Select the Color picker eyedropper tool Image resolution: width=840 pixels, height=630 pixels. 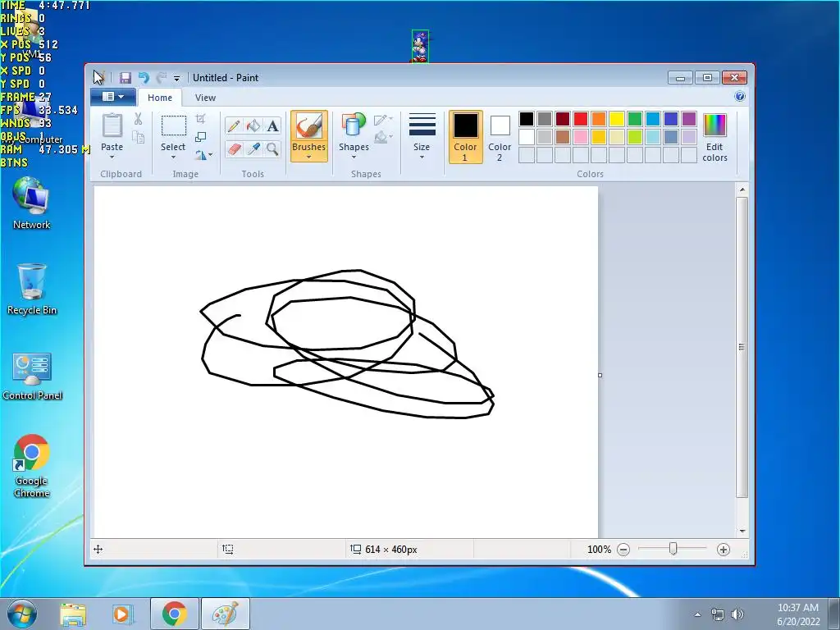point(253,148)
